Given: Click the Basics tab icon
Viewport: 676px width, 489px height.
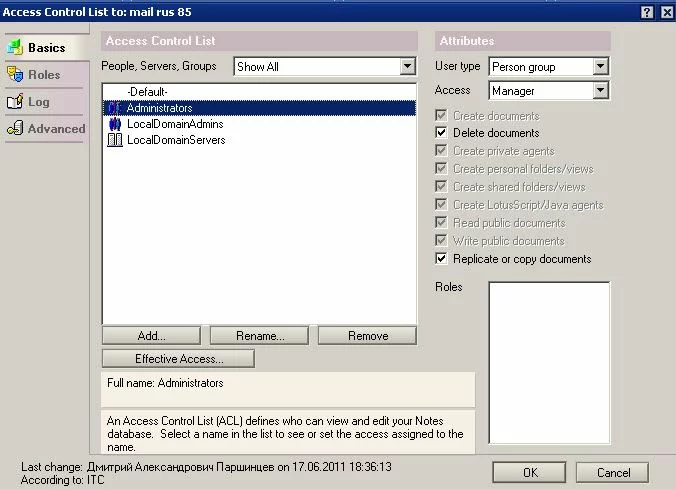Looking at the screenshot, I should click(x=14, y=48).
